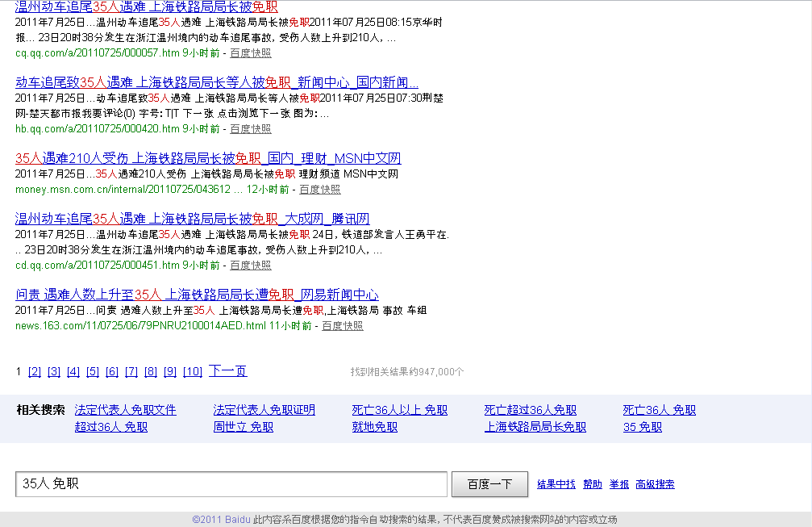The image size is (812, 527).
Task: Open 高级搜索 advanced search
Action: click(655, 484)
